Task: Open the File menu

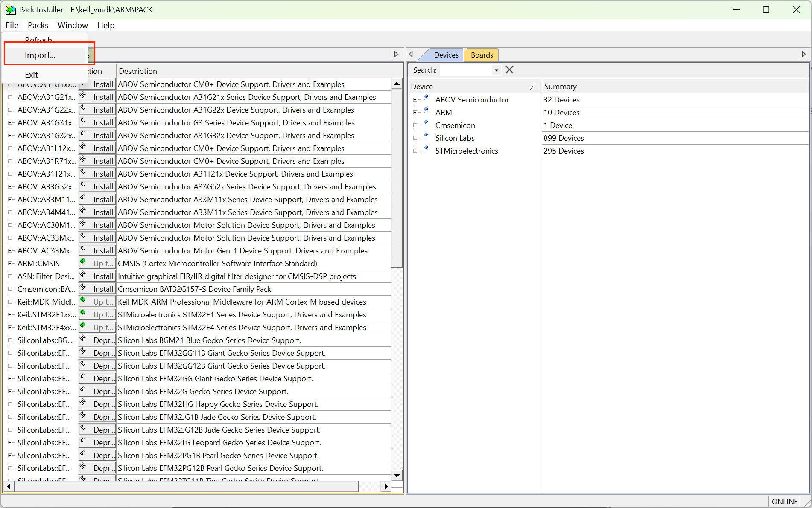Action: [x=12, y=25]
